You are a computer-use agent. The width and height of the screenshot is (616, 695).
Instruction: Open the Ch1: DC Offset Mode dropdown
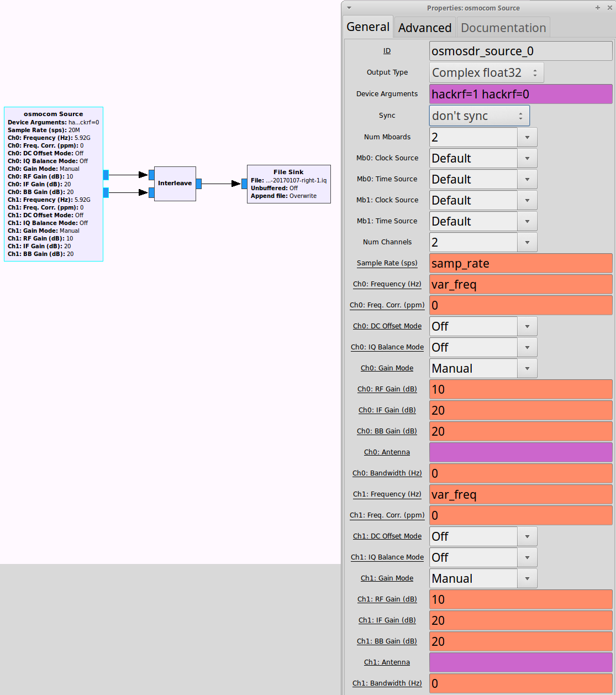[x=527, y=536]
